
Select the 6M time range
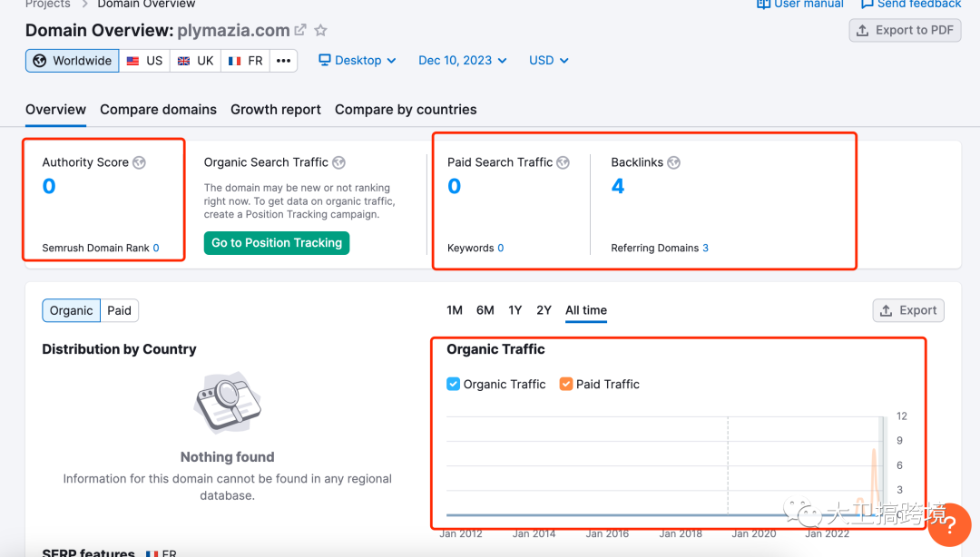click(x=485, y=310)
